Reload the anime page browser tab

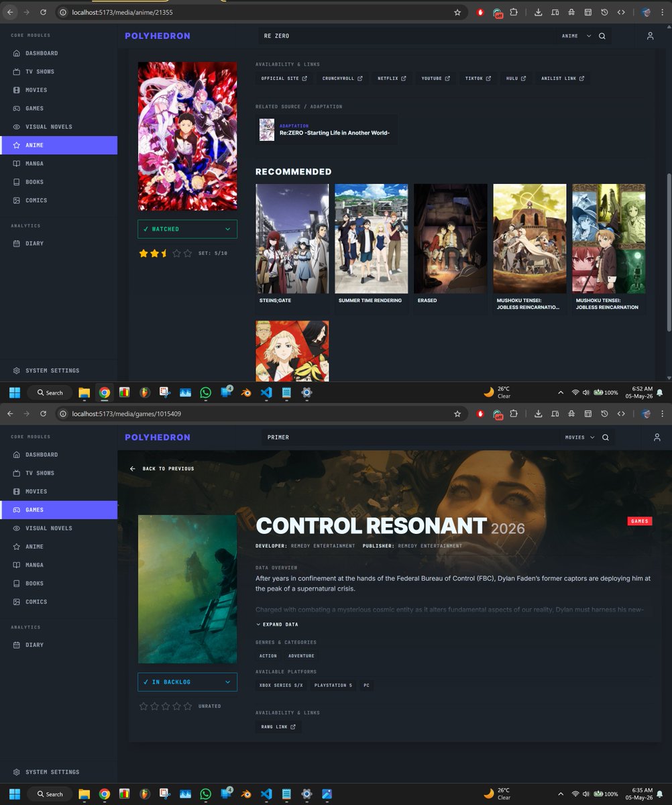click(43, 12)
